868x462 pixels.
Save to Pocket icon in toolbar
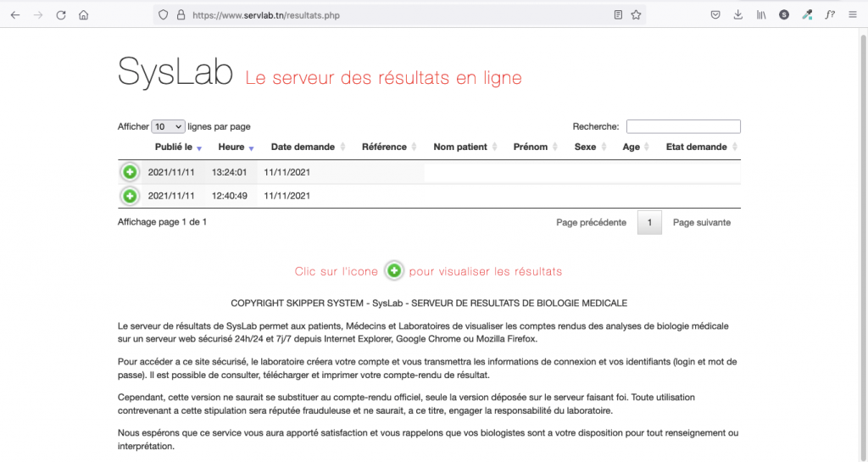pos(715,14)
